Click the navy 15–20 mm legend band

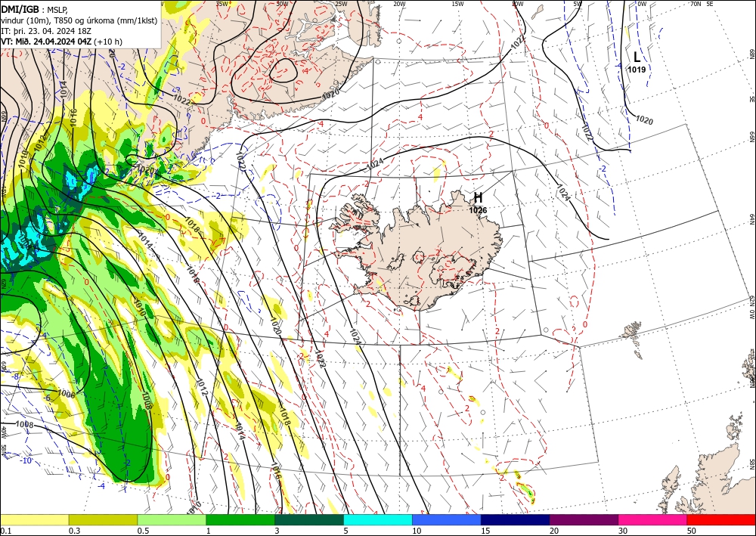(516, 519)
